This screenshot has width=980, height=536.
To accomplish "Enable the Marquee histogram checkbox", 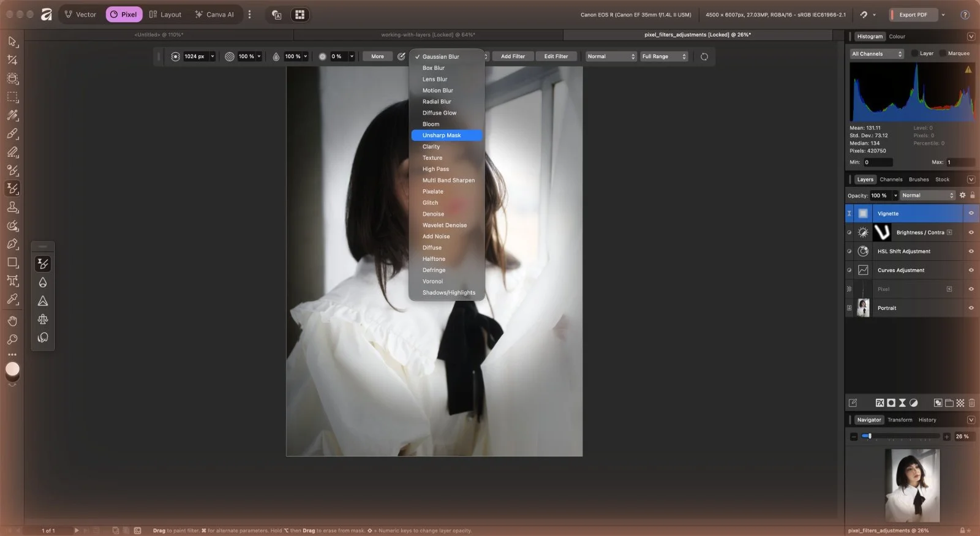I will pos(943,53).
